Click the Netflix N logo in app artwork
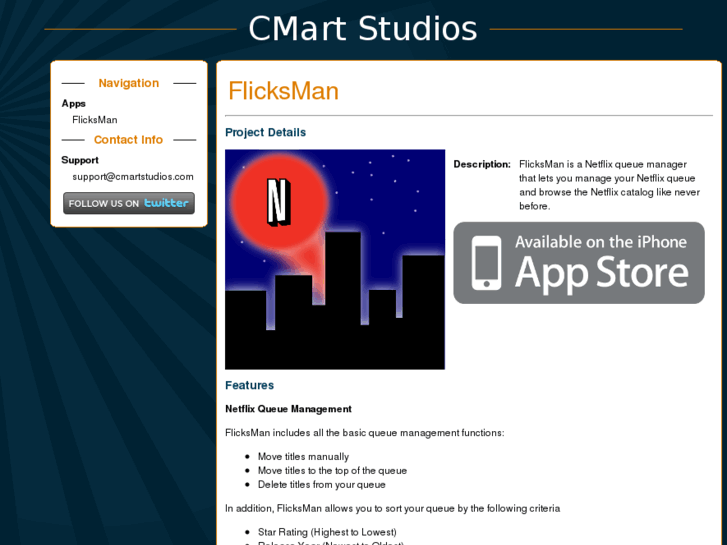This screenshot has width=727, height=545. pos(278,202)
